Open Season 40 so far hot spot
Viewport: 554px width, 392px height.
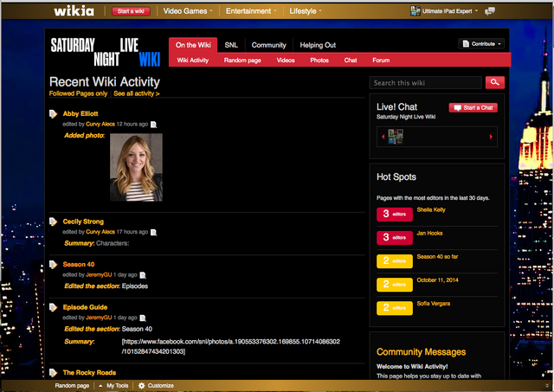click(x=437, y=257)
